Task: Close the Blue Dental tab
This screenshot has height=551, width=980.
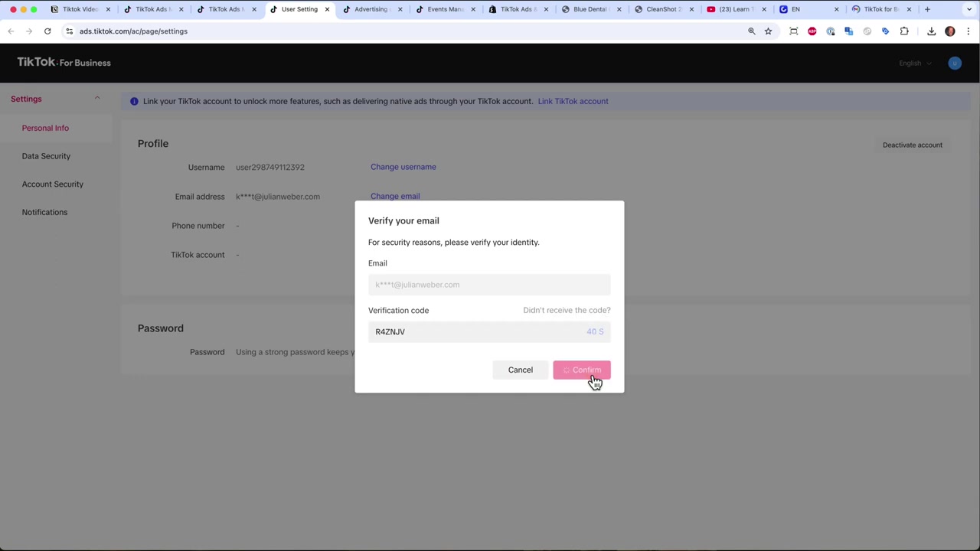Action: (x=619, y=9)
